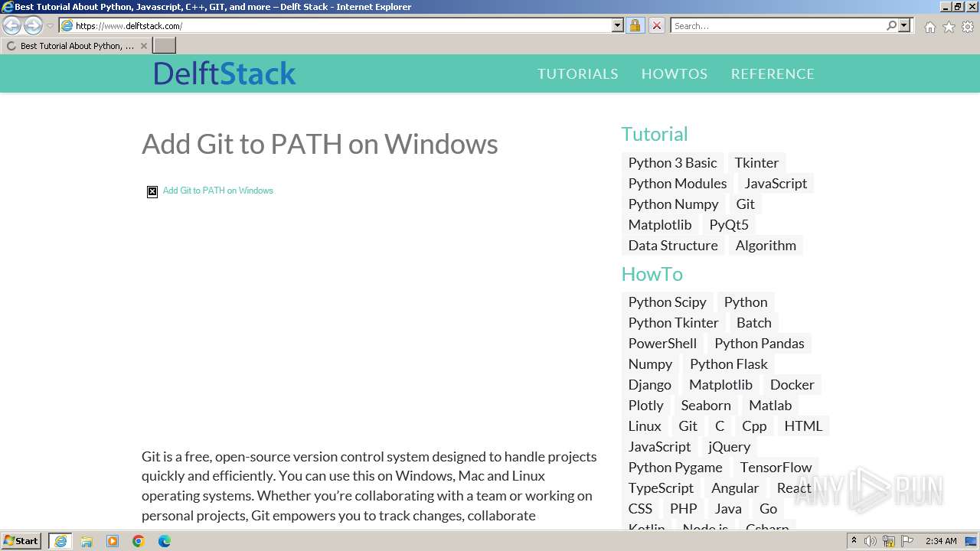Open the TensorFlow howto tag
Screen dimensions: 980x551
click(776, 467)
